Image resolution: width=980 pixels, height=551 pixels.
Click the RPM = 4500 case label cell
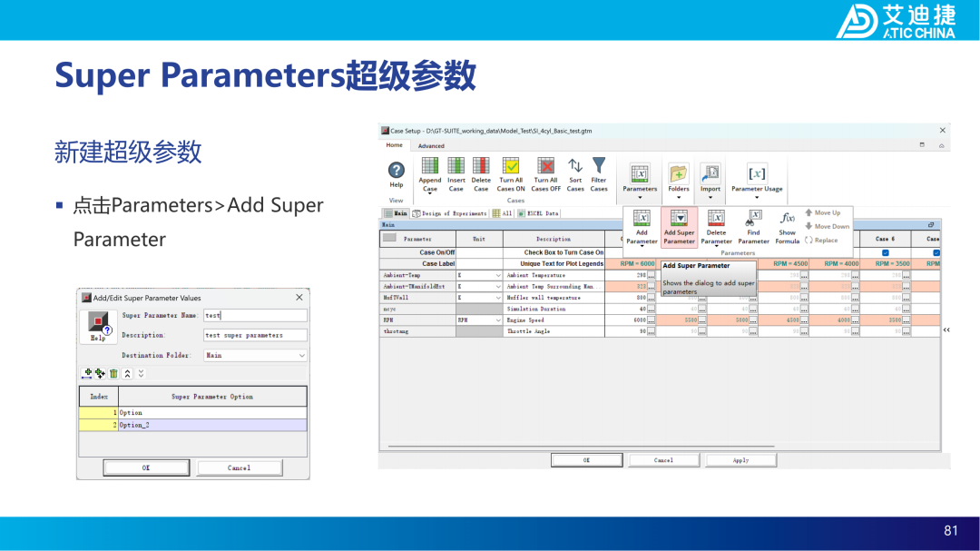[x=784, y=264]
